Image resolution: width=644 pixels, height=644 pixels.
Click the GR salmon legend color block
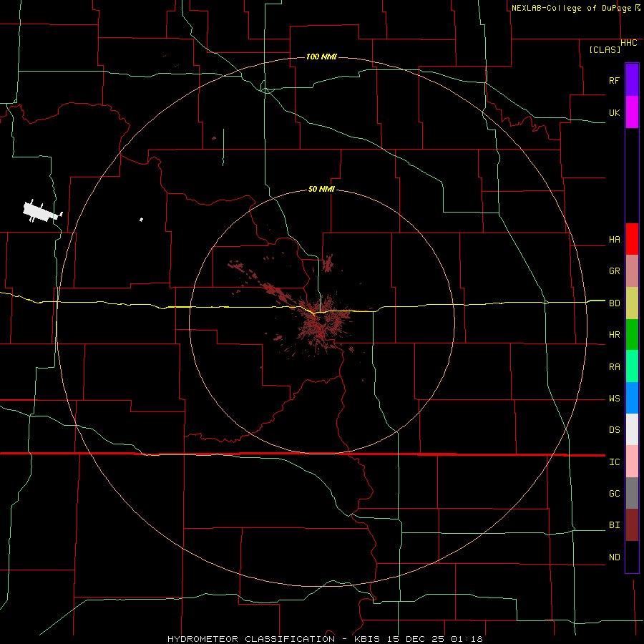[x=632, y=271]
